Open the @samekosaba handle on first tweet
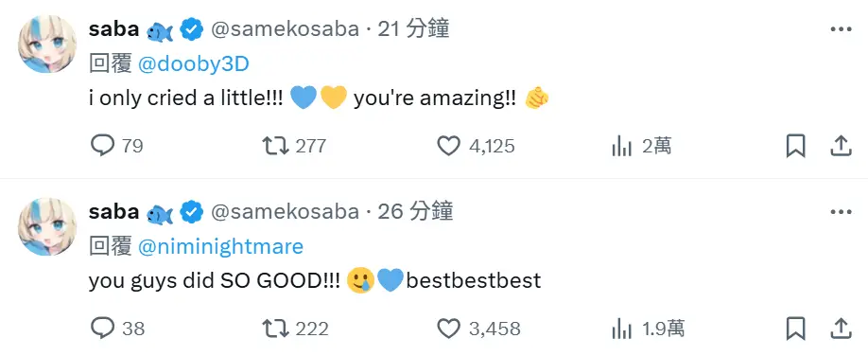Image resolution: width=868 pixels, height=356 pixels. pyautogui.click(x=286, y=28)
